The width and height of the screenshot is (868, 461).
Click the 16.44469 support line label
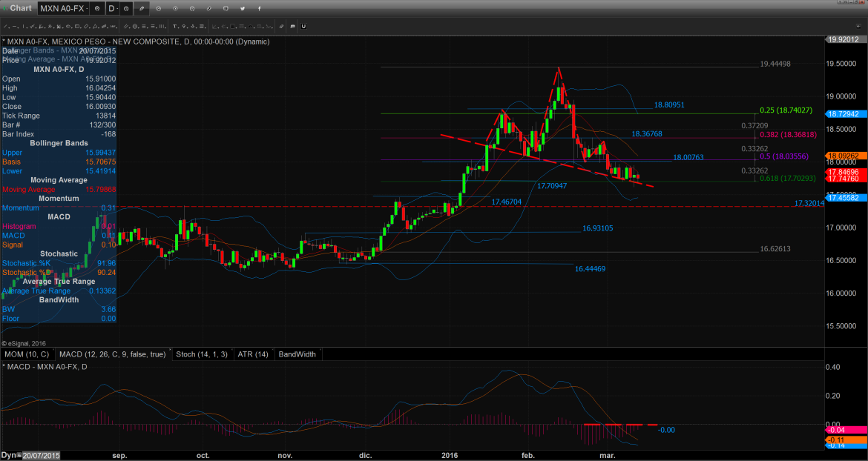tap(590, 268)
